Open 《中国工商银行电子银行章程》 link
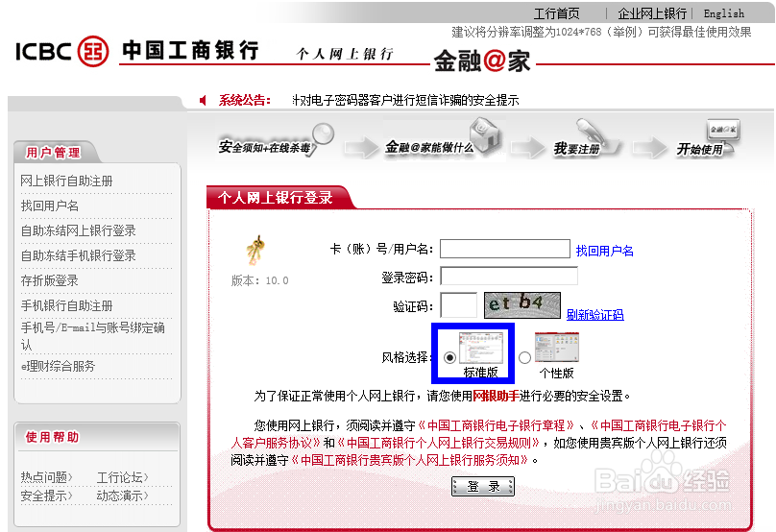Viewport: 776px width, 532px height. (496, 425)
